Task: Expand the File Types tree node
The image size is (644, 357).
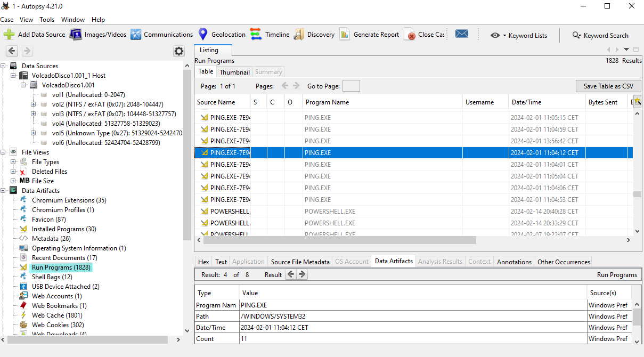Action: click(13, 162)
